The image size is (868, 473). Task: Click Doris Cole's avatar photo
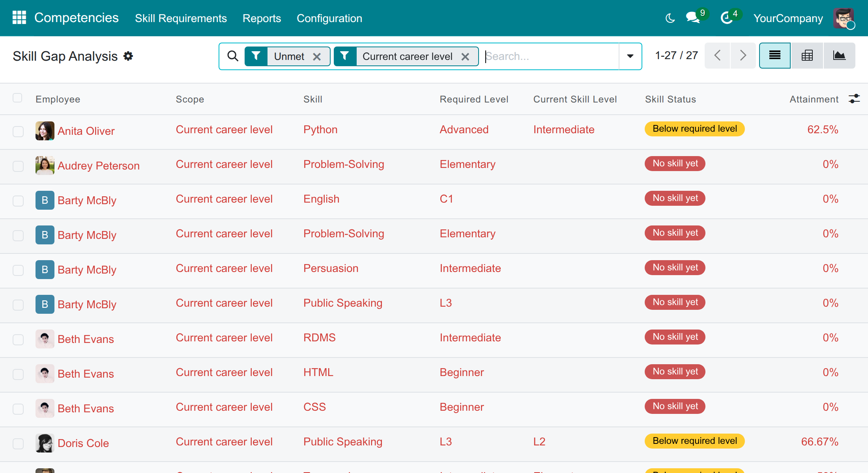[x=45, y=443]
